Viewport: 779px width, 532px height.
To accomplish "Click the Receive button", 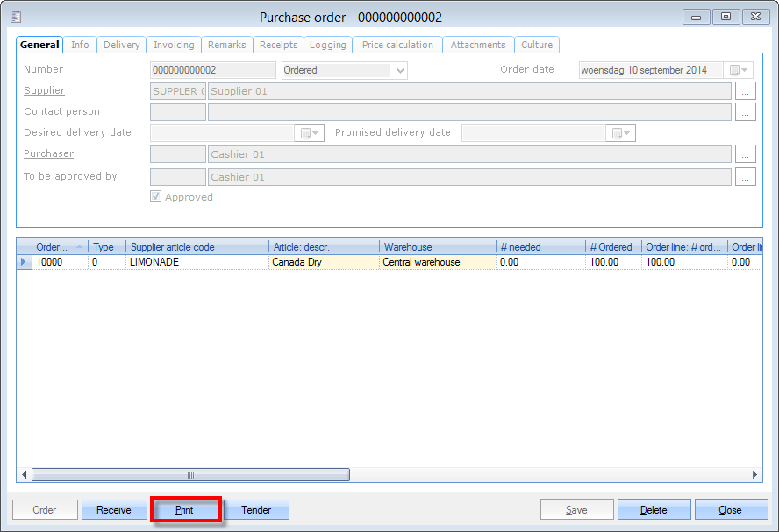I will click(x=114, y=510).
